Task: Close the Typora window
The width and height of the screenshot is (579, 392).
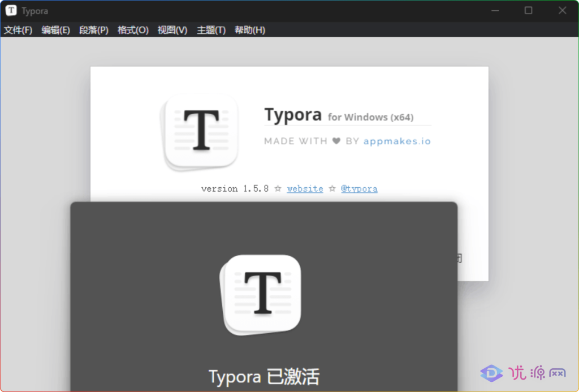Action: pos(562,11)
